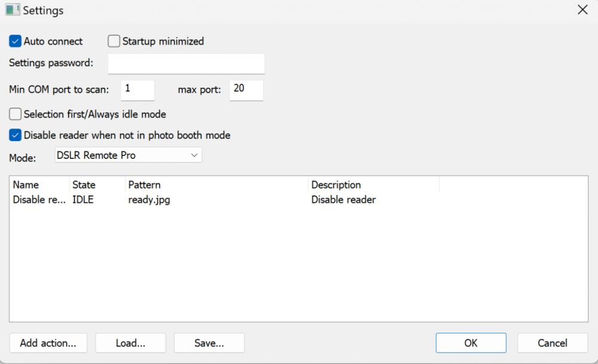Image resolution: width=598 pixels, height=364 pixels.
Task: Sort actions by Name column header
Action: pos(39,185)
